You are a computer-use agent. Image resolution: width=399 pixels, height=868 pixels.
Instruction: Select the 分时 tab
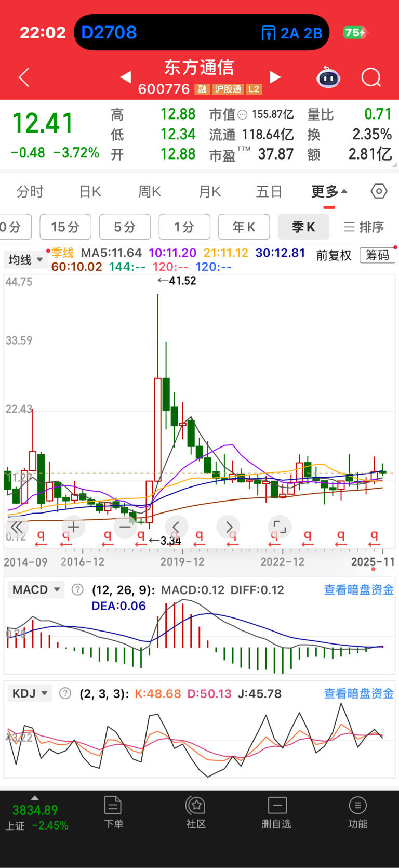(30, 192)
